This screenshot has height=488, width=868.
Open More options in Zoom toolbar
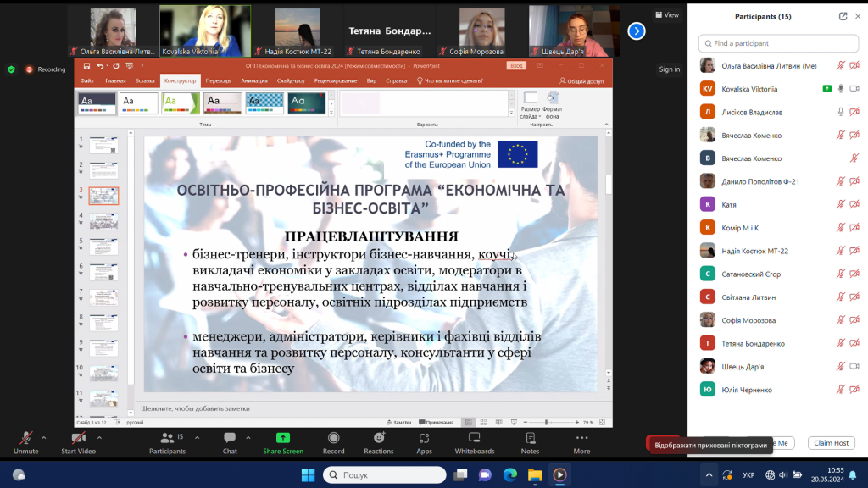581,443
